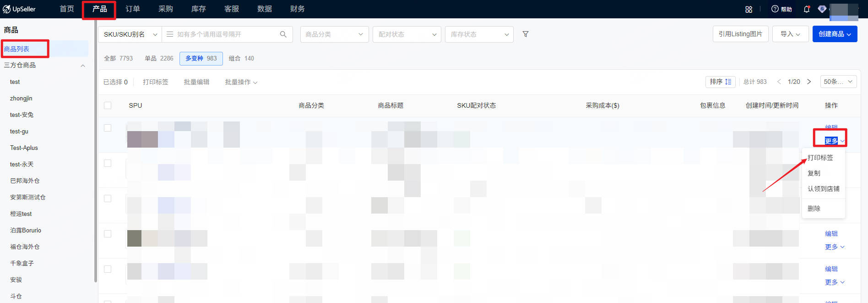Open the 商品分类 dropdown
This screenshot has width=868, height=303.
[334, 34]
